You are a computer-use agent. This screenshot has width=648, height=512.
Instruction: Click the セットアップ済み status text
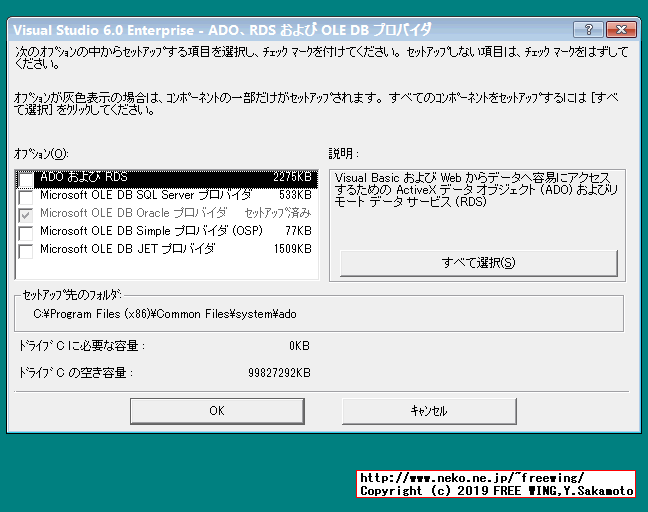pos(278,213)
